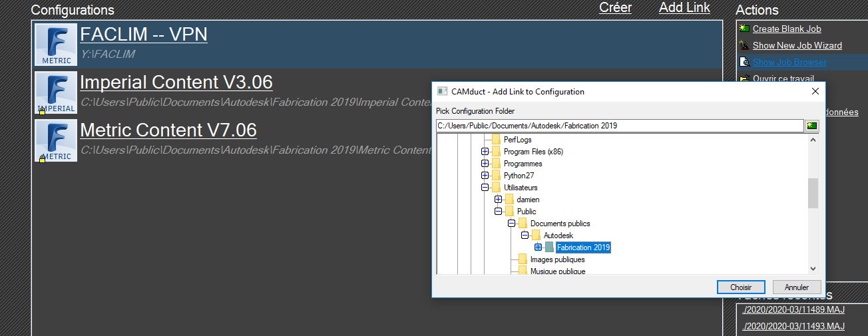Click the Show Job Browser link
The image size is (868, 336).
click(x=789, y=62)
